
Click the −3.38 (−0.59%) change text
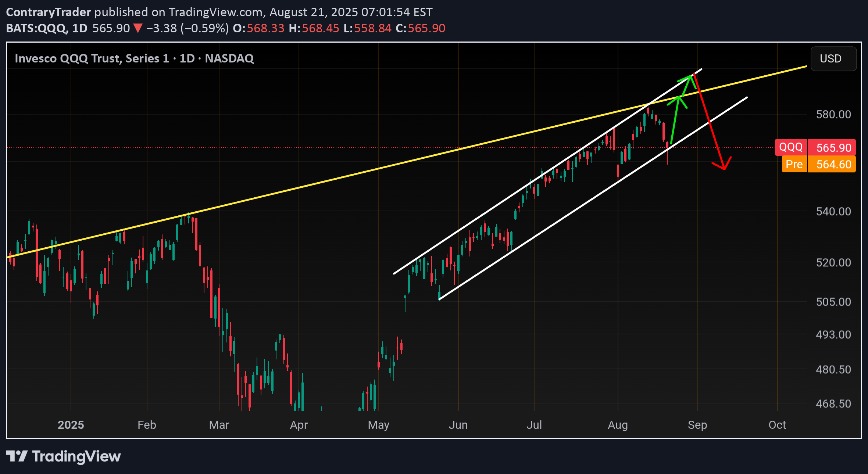pyautogui.click(x=187, y=28)
